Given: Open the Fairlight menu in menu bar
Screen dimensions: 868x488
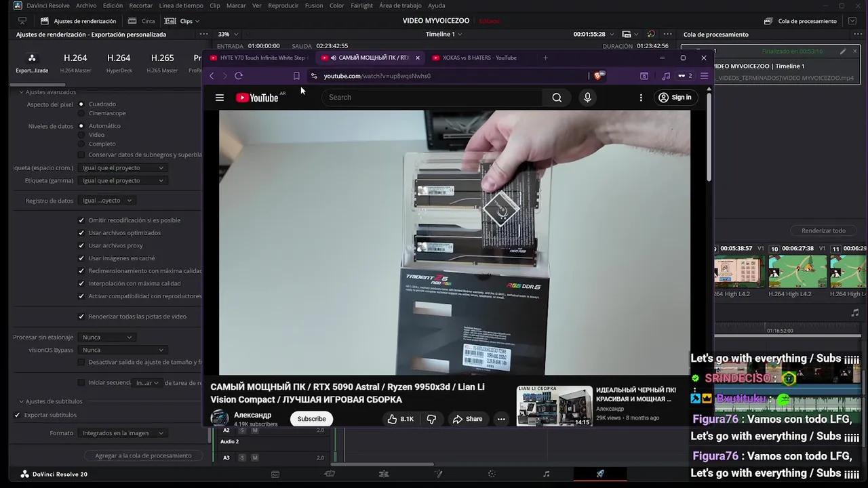Looking at the screenshot, I should click(x=361, y=5).
